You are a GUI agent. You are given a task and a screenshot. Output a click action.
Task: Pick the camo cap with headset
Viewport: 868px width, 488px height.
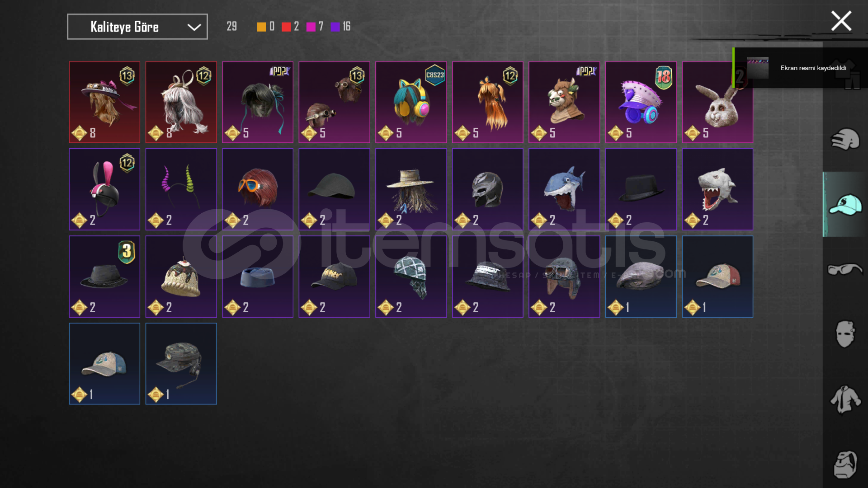181,364
